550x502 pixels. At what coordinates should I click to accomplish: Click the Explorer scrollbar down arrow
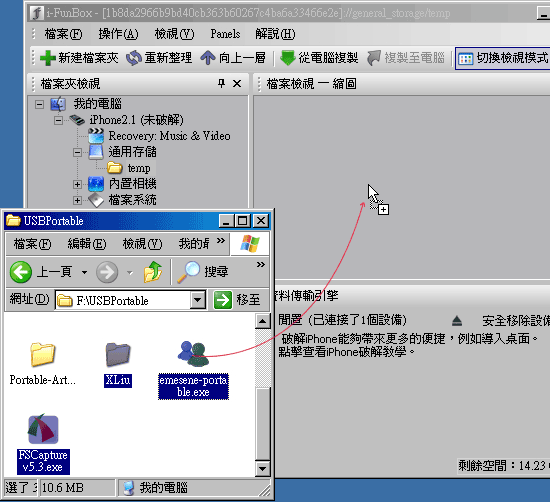click(x=262, y=469)
